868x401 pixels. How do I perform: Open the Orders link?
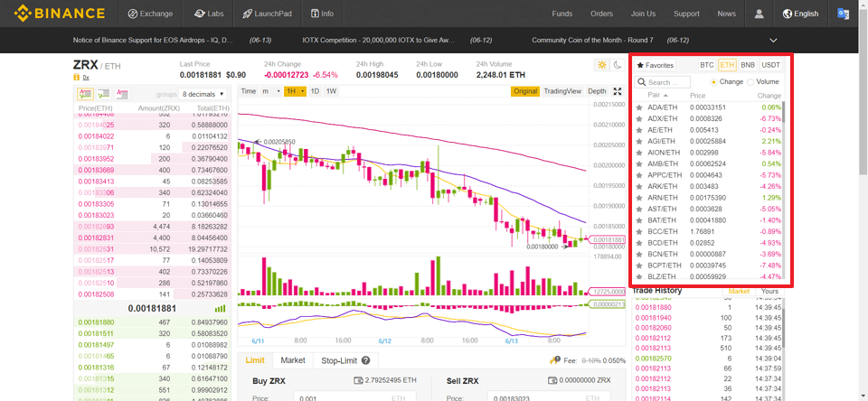pos(602,14)
